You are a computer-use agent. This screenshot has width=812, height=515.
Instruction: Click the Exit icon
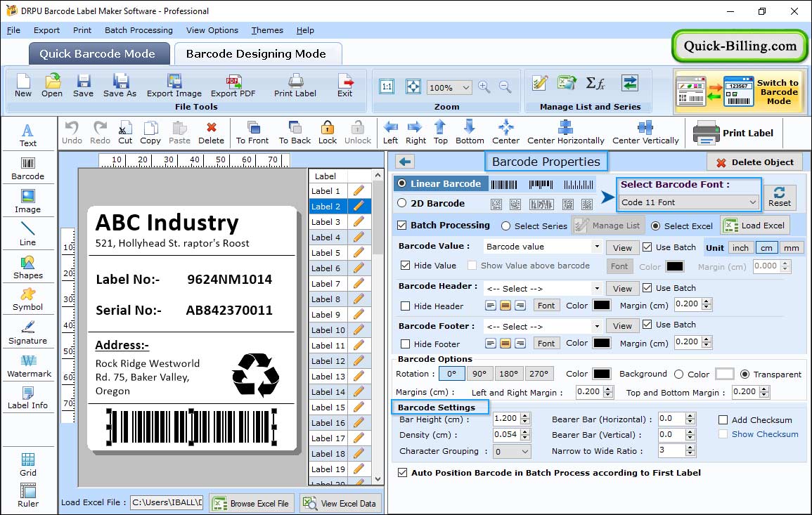coord(345,86)
